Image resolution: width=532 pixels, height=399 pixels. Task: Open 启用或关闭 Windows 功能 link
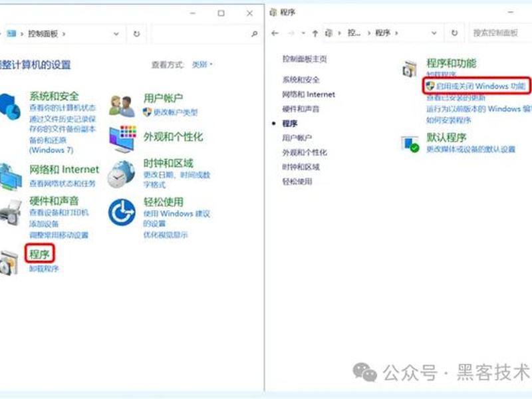tap(480, 86)
